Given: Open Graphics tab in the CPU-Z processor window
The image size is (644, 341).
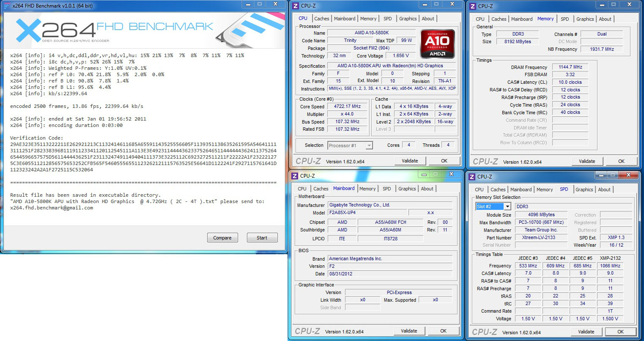Looking at the screenshot, I should (408, 19).
